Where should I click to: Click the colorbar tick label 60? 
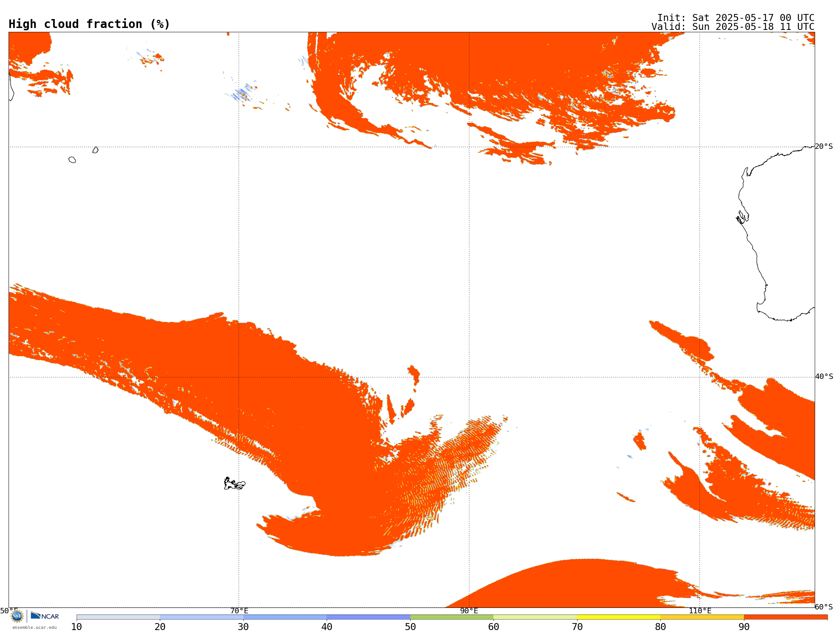click(x=493, y=627)
